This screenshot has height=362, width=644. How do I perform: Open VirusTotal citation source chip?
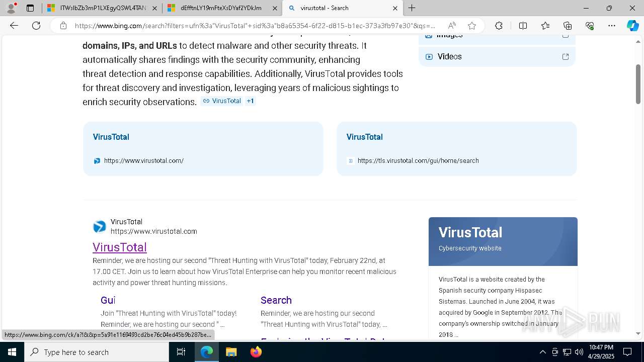pos(222,101)
